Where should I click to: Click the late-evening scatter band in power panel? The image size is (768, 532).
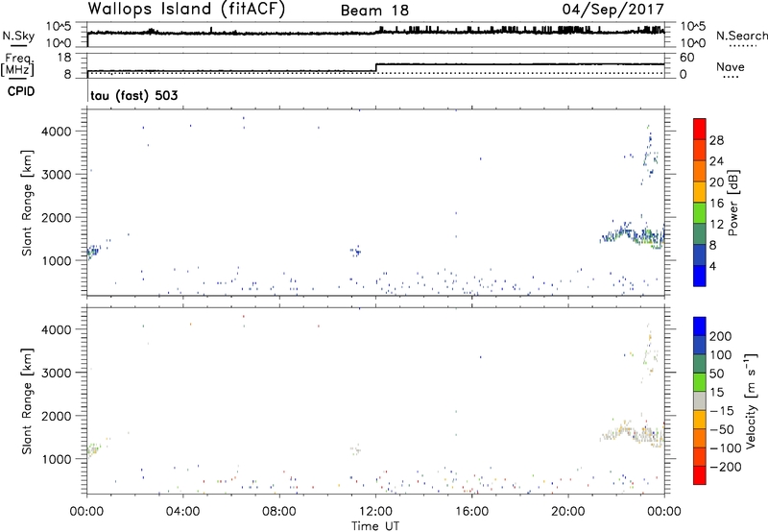click(x=633, y=234)
